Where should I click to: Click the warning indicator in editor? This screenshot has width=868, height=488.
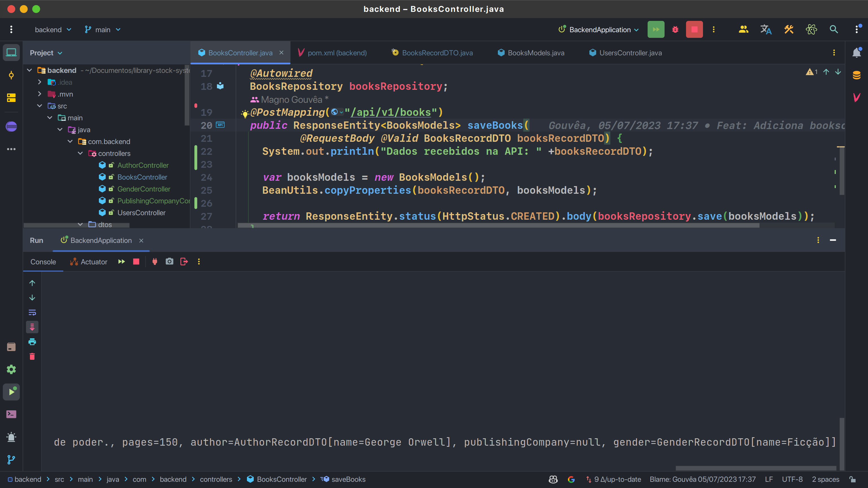(811, 72)
